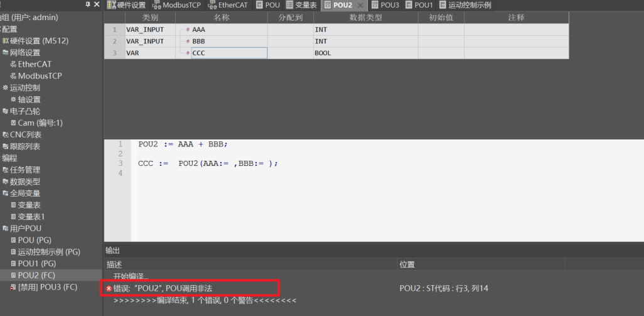Collapse the 全局变量 tree node
644x316 pixels.
(x=5, y=193)
